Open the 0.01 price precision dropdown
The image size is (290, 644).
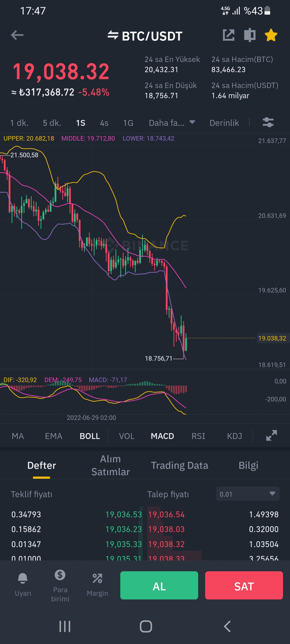pos(248,494)
